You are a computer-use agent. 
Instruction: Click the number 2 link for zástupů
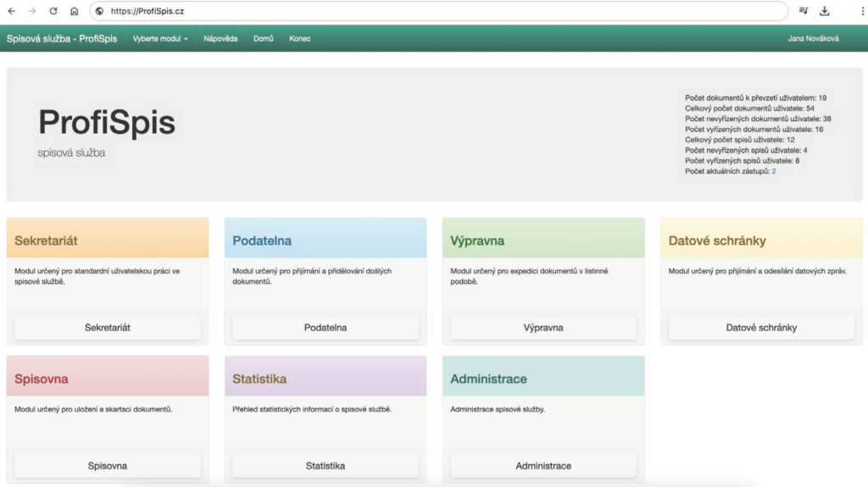click(x=774, y=172)
